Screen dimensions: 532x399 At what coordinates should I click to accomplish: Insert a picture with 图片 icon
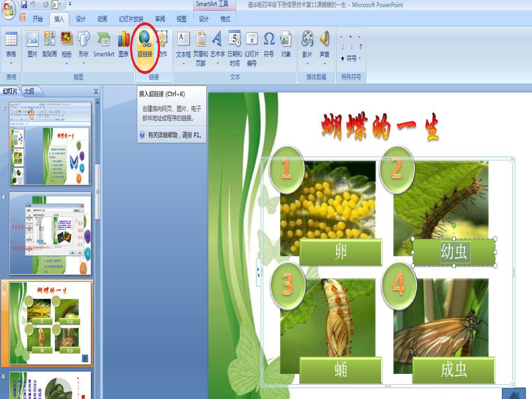point(33,38)
